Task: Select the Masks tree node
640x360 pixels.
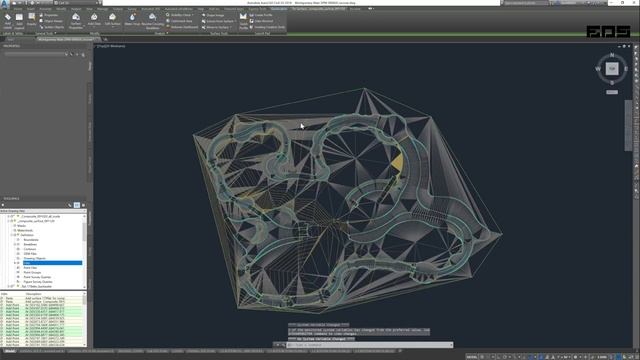Action: click(x=22, y=226)
